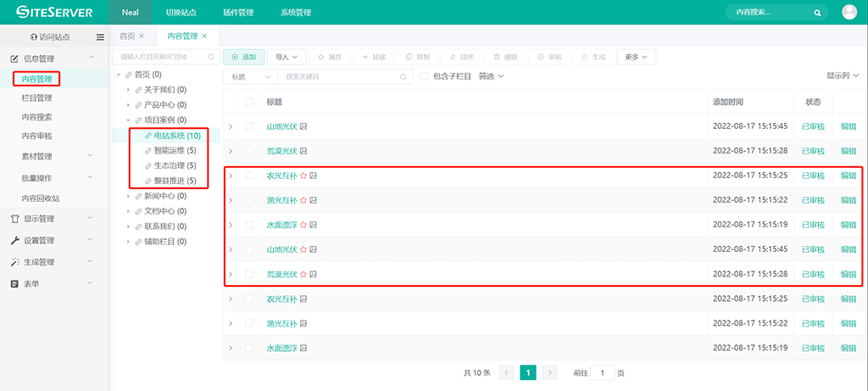Expand the 更多 dropdown menu

(x=636, y=57)
